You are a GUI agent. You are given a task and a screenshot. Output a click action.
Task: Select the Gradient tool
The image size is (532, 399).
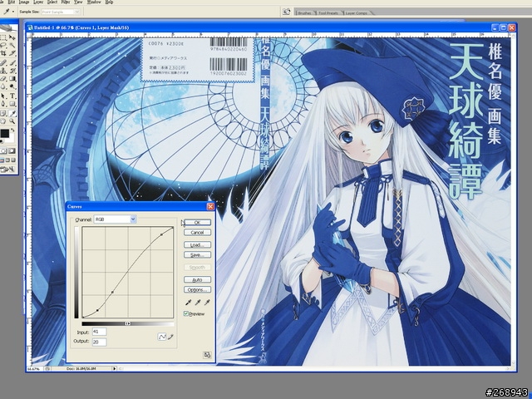(x=12, y=78)
